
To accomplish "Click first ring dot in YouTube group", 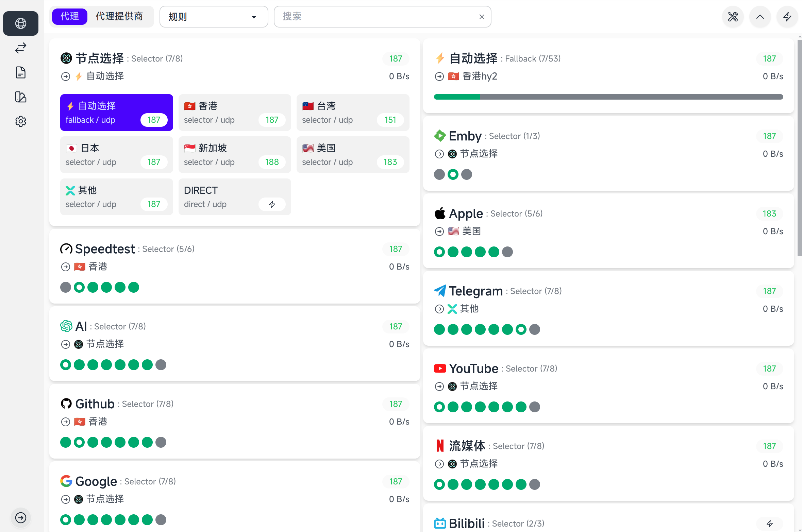I will [x=439, y=407].
